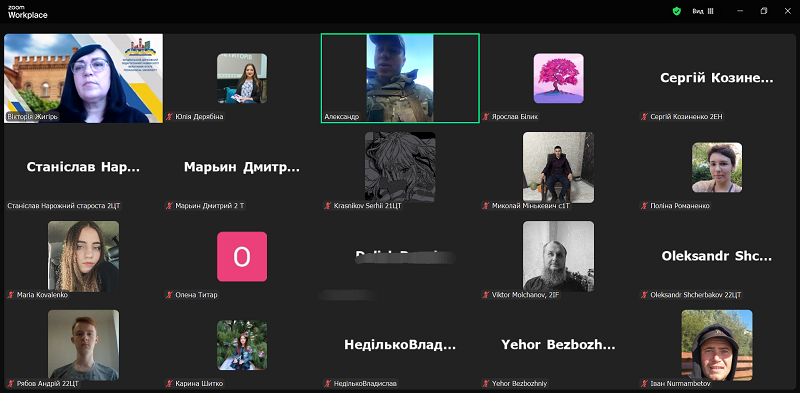Click Карина Шитко's profile picture
This screenshot has height=393, width=800.
pos(242,345)
